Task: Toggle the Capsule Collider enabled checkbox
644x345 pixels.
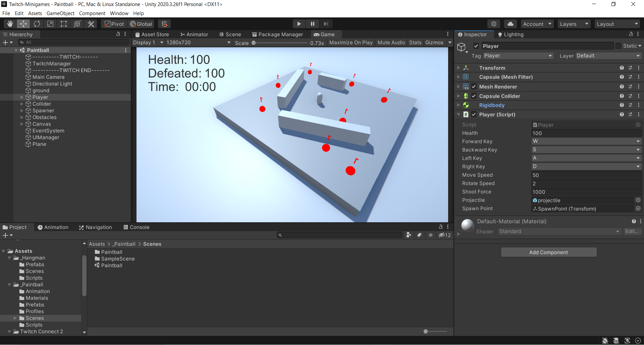Action: click(474, 96)
